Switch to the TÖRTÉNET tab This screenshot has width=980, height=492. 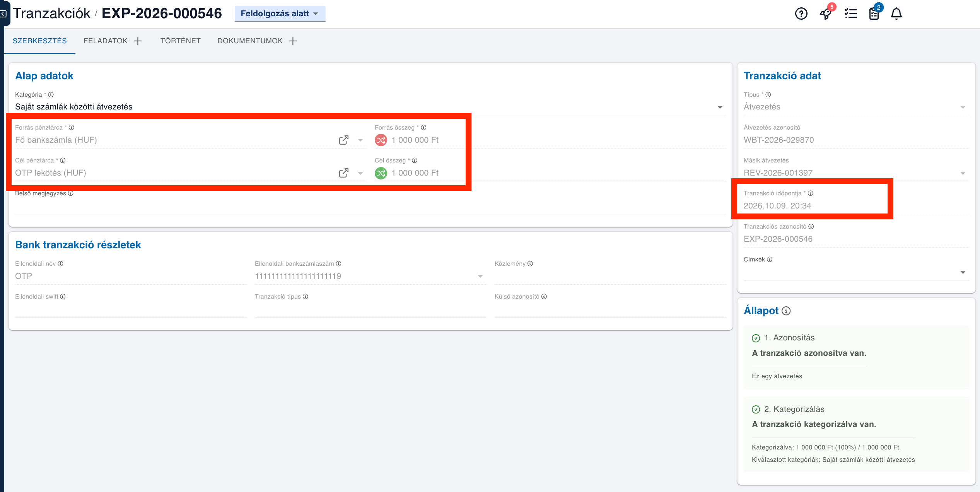(181, 41)
